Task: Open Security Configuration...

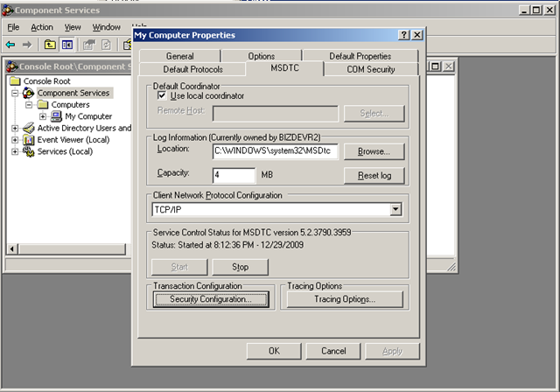Action: coord(211,299)
